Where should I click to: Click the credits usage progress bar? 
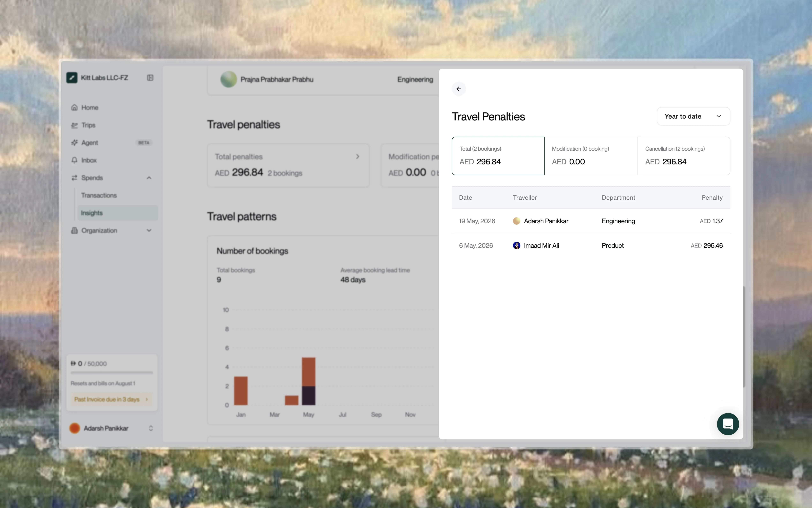click(112, 373)
